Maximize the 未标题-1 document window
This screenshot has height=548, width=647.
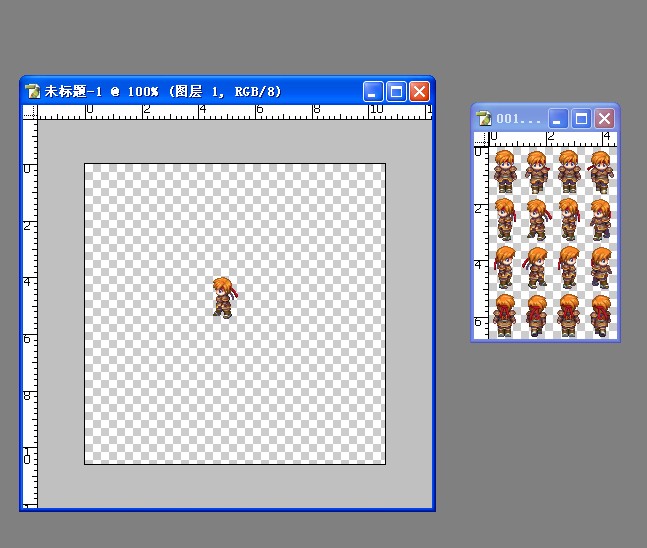coord(396,91)
